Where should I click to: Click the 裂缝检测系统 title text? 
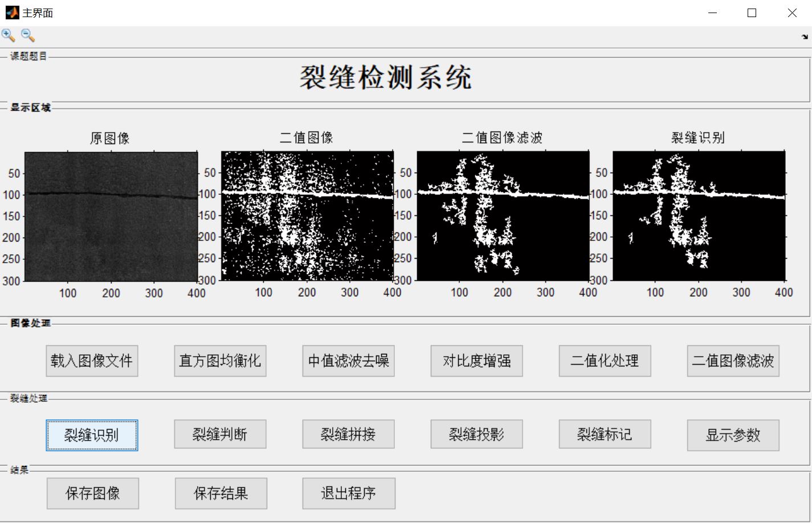(x=386, y=77)
